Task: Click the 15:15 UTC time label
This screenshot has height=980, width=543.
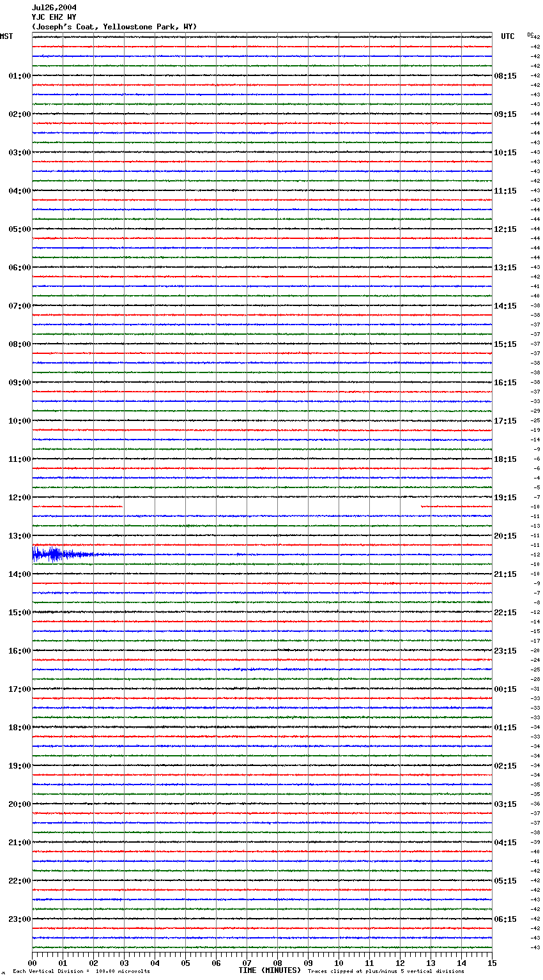Action: tap(505, 344)
